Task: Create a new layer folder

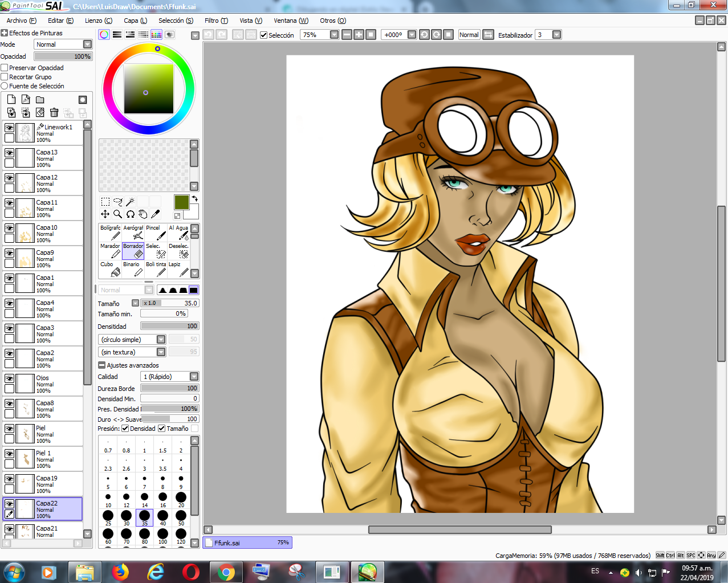Action: (x=40, y=100)
